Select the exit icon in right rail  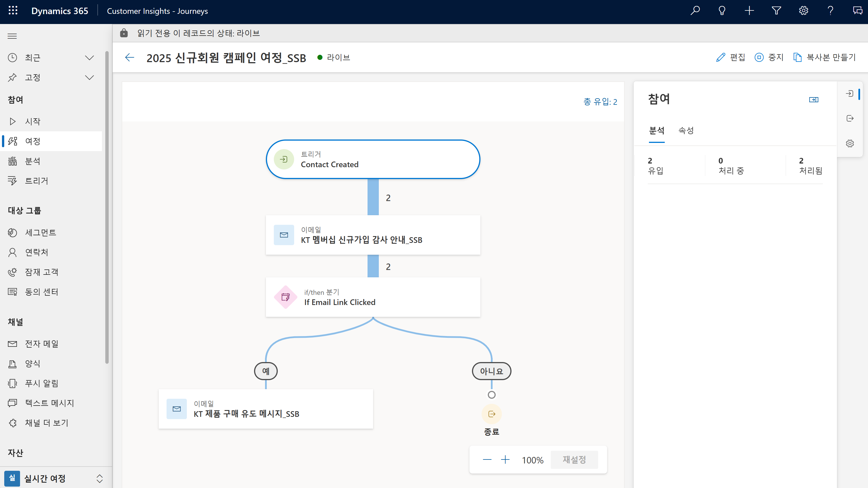coord(850,118)
